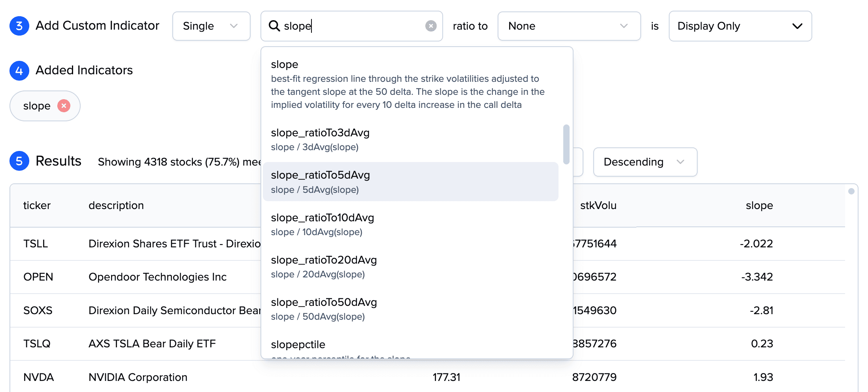The width and height of the screenshot is (868, 392).
Task: Remove the slope added indicator chip
Action: [x=64, y=106]
